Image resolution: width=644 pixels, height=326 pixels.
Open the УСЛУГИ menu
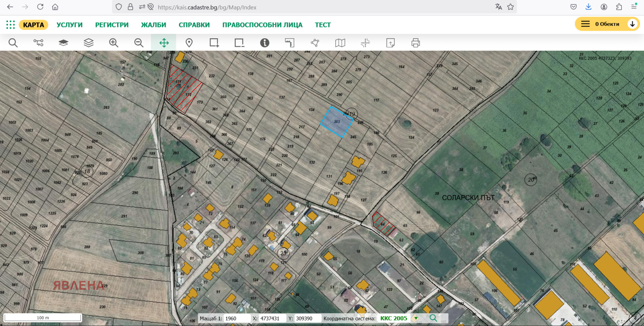click(x=70, y=25)
